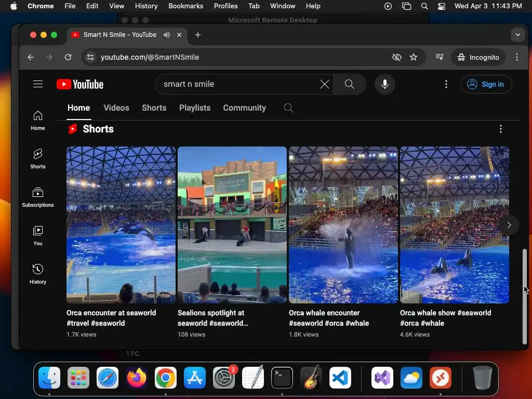Image resolution: width=532 pixels, height=399 pixels.
Task: Click "4.6K views" text
Action: pos(415,335)
